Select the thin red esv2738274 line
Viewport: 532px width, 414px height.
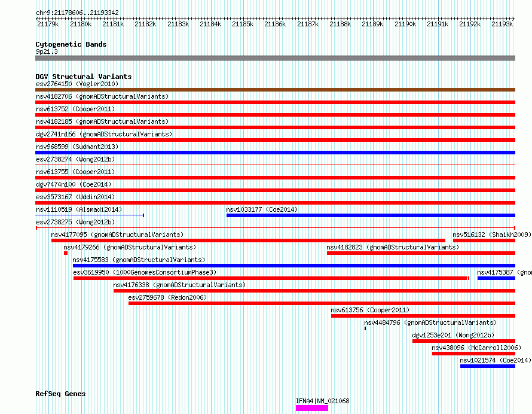click(x=275, y=165)
